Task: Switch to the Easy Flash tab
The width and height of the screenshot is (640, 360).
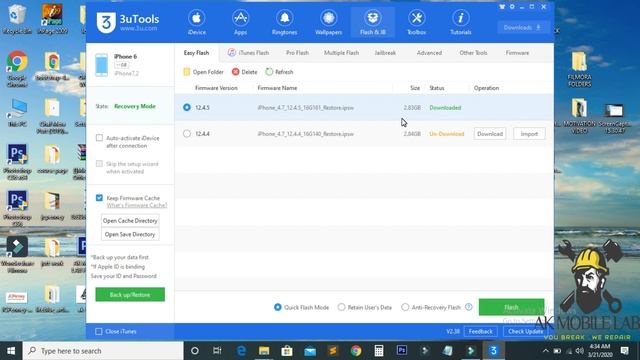Action: pos(196,53)
